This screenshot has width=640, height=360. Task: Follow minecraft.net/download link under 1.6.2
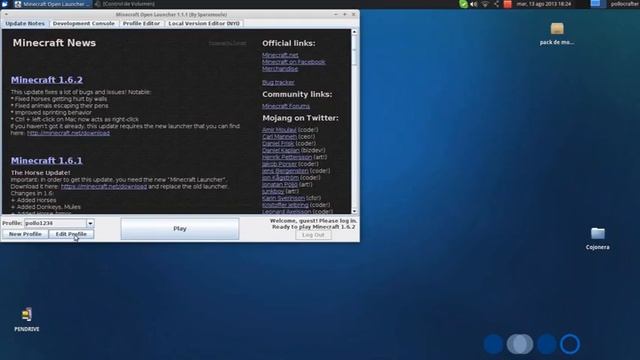tap(68, 133)
